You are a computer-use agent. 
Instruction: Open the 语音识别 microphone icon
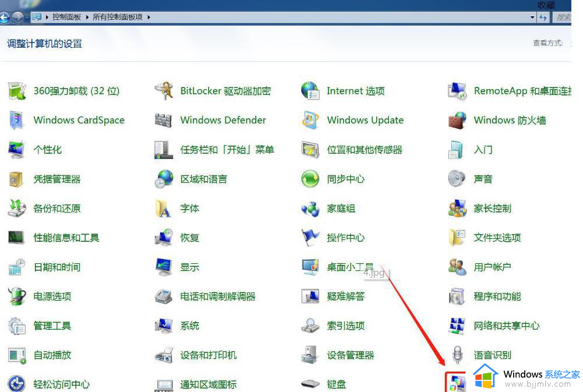[457, 355]
